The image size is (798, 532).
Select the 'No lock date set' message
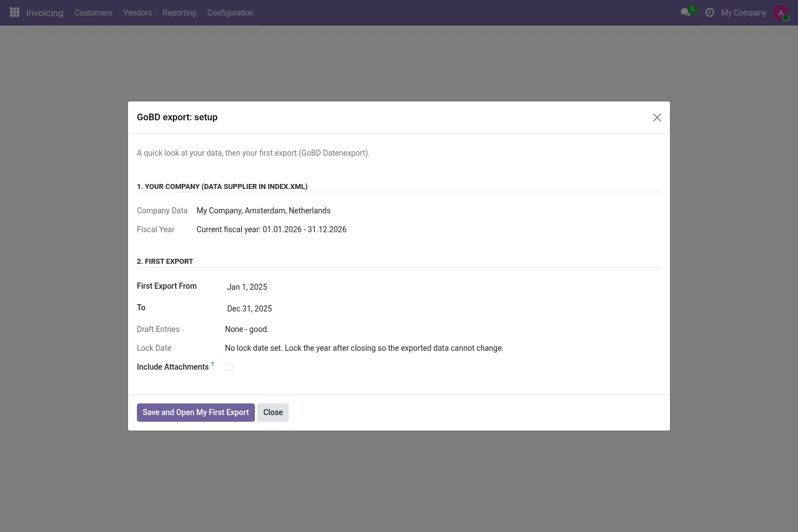click(x=364, y=348)
